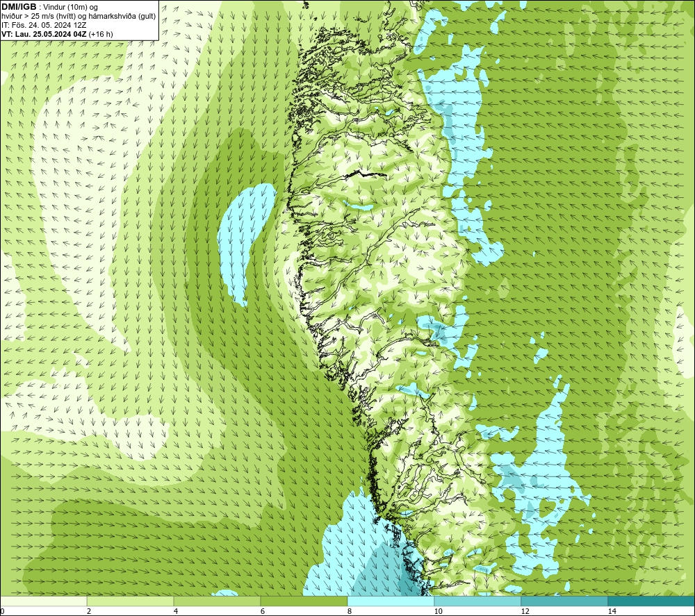Select the darkest teal swatch above 14

(652, 601)
